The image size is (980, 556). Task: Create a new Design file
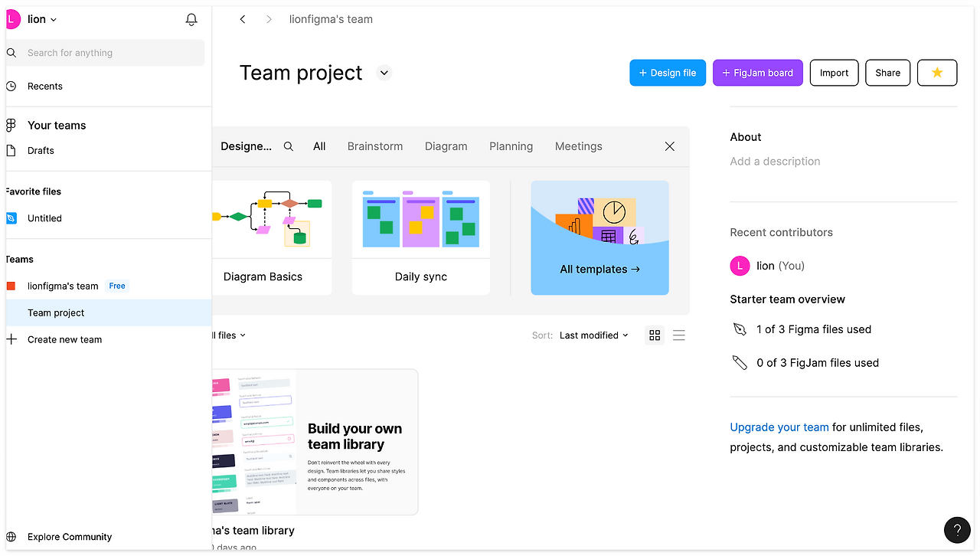(x=668, y=73)
